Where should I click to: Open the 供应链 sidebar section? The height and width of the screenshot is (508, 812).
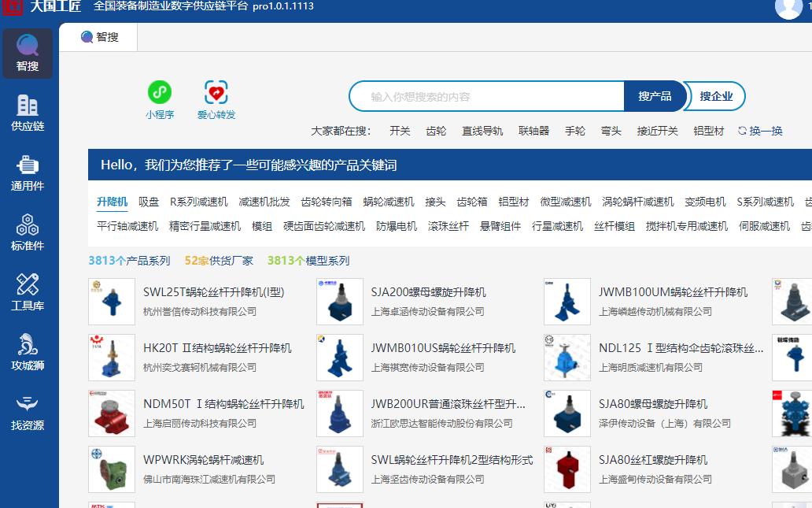[28, 113]
